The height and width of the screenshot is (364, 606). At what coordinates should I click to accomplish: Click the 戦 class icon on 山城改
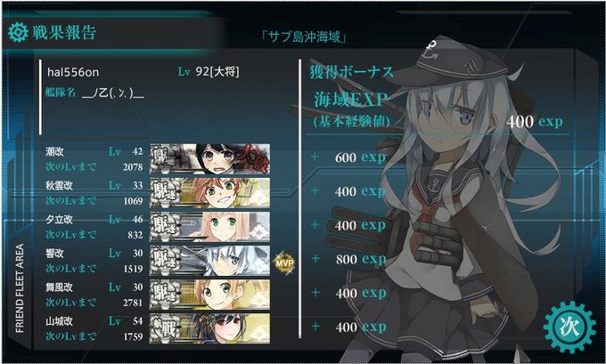tap(166, 328)
